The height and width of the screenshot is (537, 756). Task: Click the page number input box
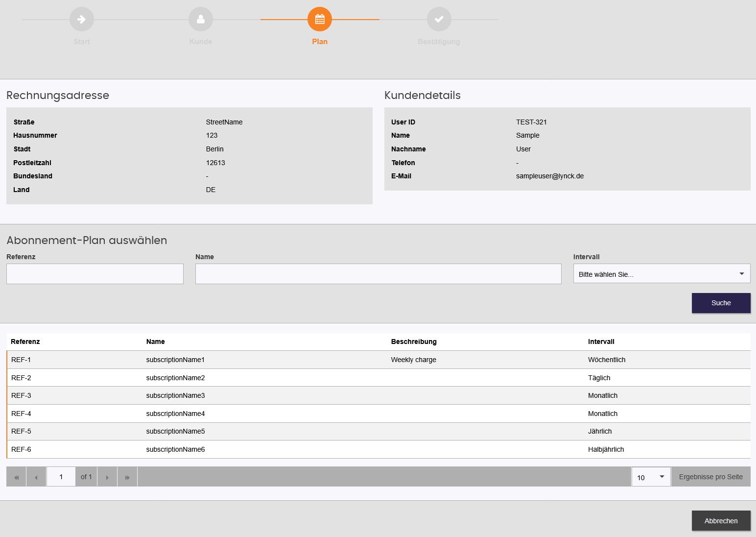pyautogui.click(x=61, y=477)
